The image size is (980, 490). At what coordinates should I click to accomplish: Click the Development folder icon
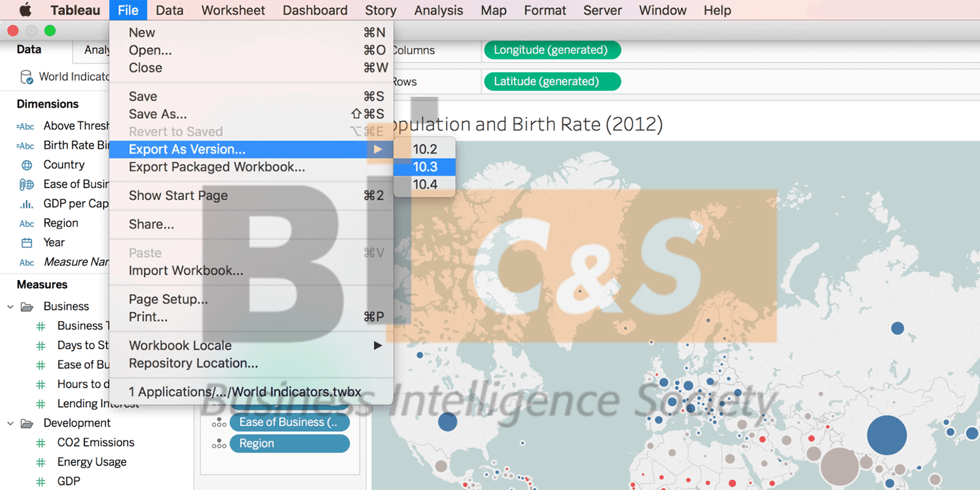click(x=27, y=423)
